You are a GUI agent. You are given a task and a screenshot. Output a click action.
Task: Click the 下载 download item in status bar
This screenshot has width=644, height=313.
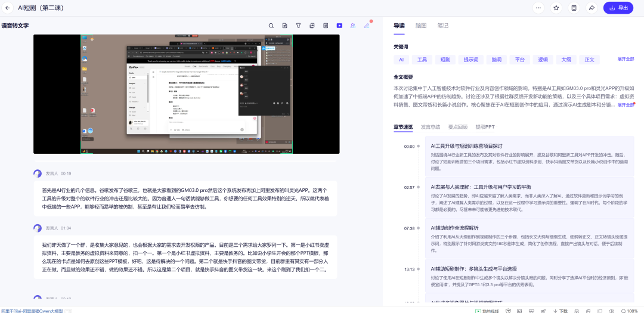pos(560,311)
